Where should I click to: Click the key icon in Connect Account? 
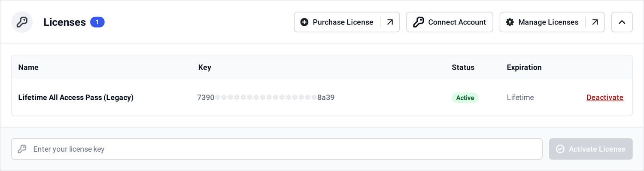419,22
